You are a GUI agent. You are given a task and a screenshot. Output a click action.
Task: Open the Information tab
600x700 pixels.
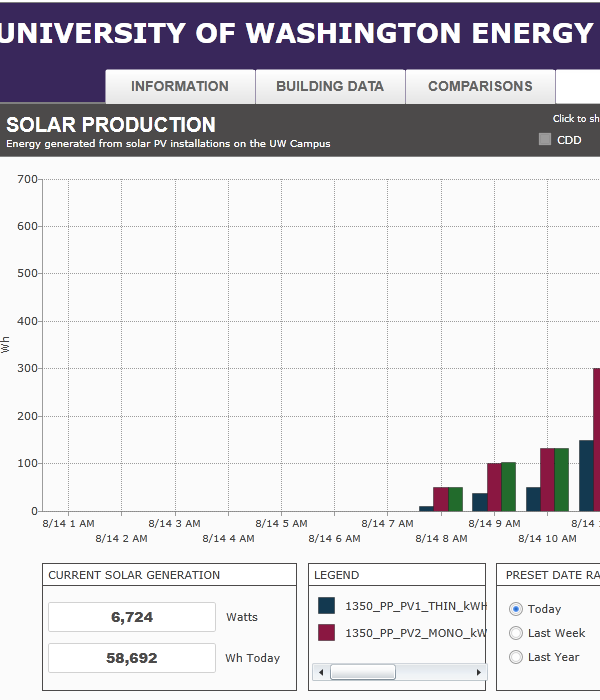click(180, 87)
